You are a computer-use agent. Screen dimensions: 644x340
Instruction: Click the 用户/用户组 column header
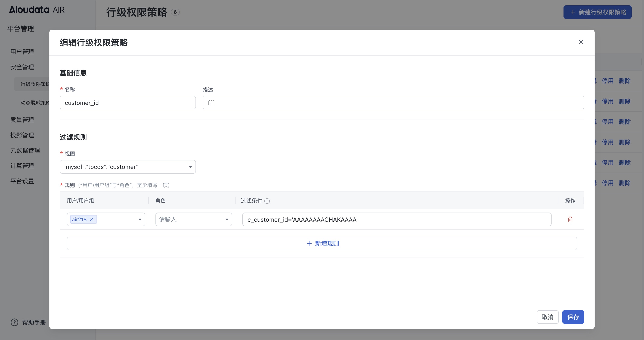80,201
